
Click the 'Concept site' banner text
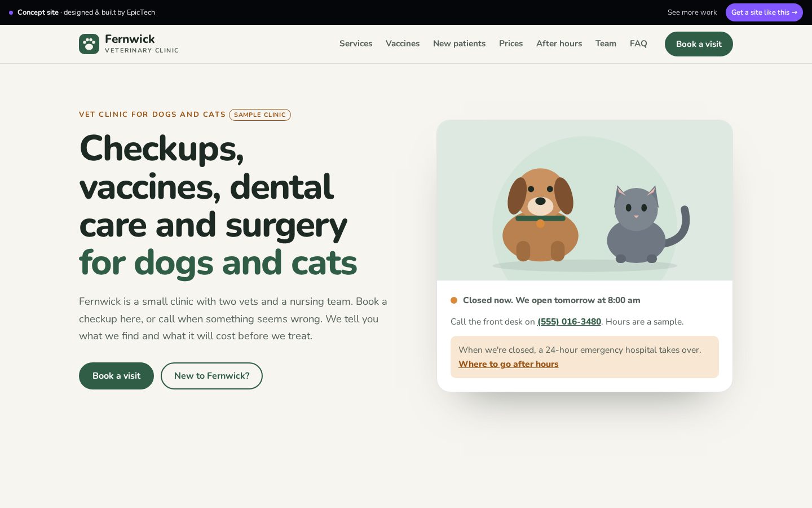point(38,12)
